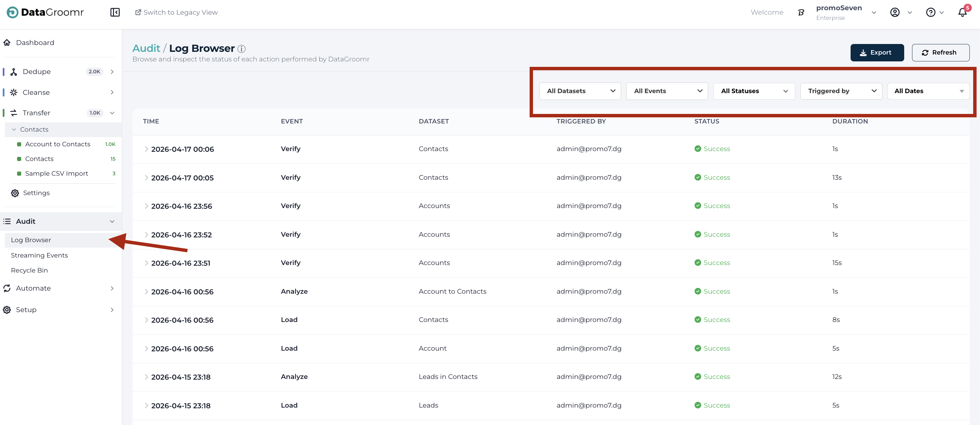980x425 pixels.
Task: Select Account to Contacts transfer item
Action: (57, 144)
